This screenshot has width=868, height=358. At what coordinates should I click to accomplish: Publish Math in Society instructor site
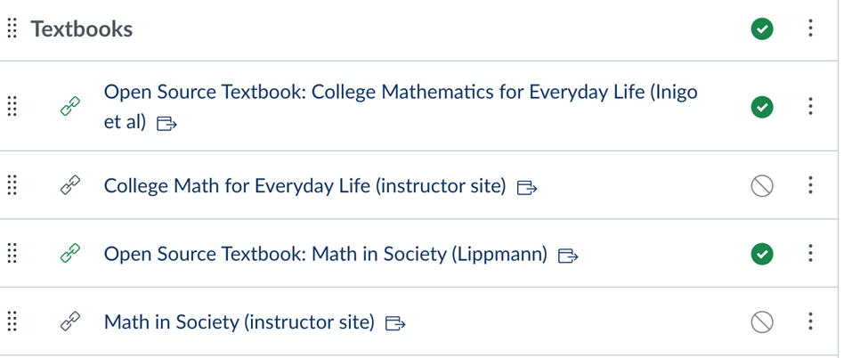point(761,322)
